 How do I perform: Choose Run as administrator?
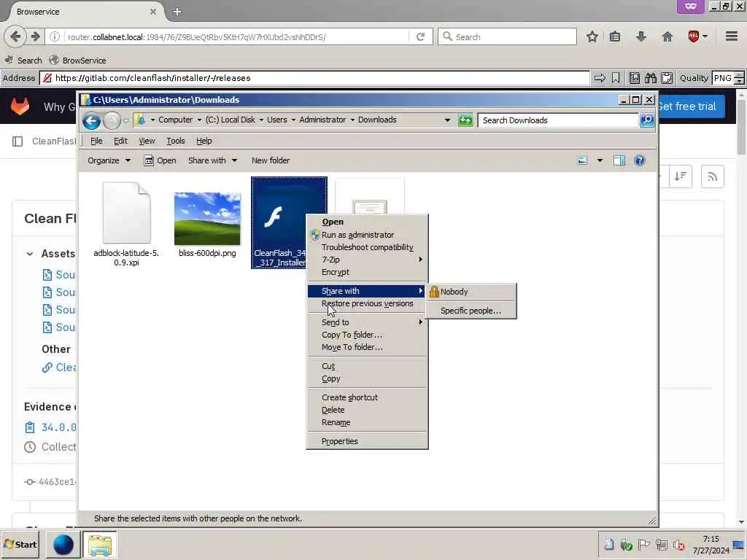pos(357,235)
